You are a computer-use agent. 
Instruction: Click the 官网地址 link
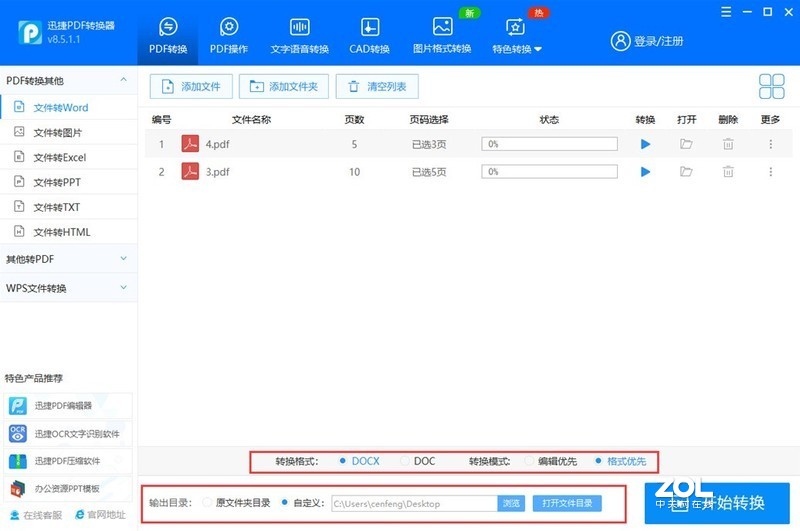(x=100, y=515)
